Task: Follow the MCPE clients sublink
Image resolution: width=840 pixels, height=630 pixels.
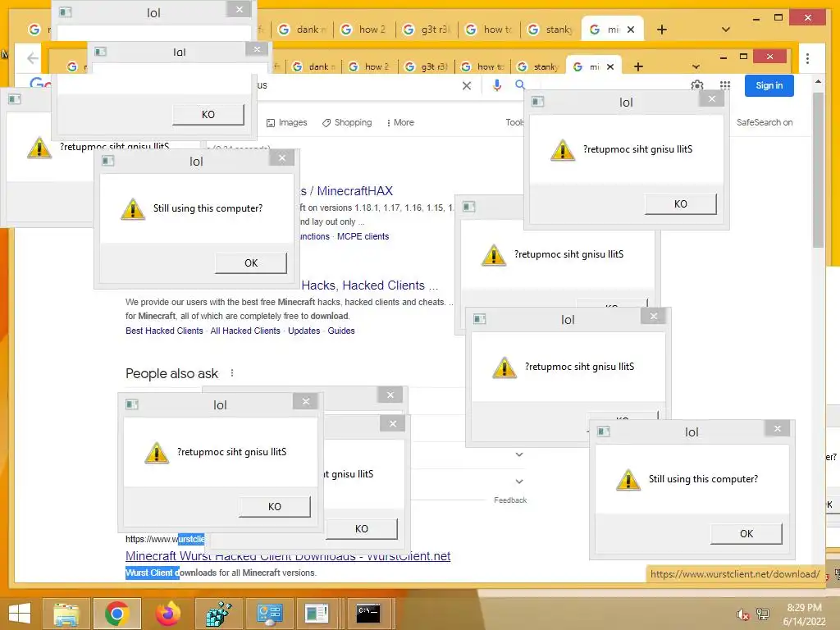Action: point(363,237)
